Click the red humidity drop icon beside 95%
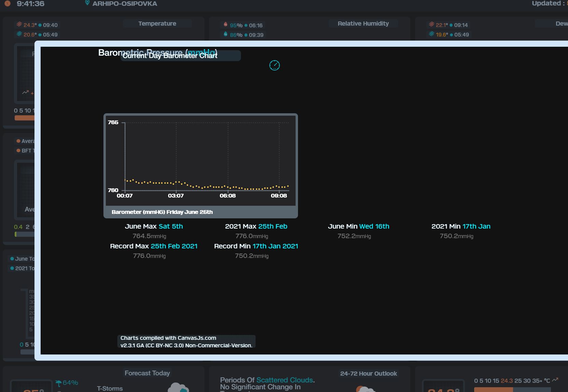The image size is (568, 392). [226, 25]
